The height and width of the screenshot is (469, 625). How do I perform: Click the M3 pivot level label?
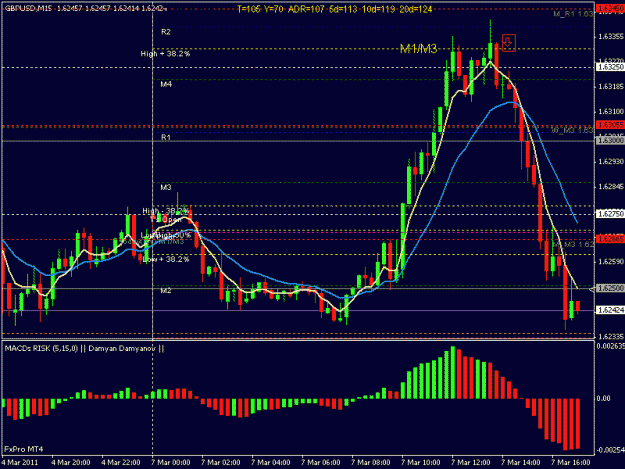pyautogui.click(x=166, y=187)
